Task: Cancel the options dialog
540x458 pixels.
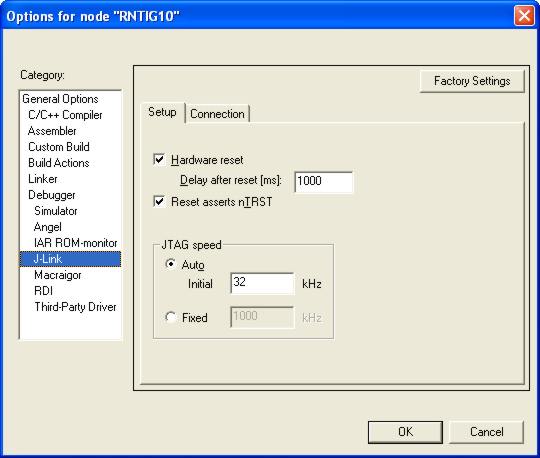Action: 487,432
